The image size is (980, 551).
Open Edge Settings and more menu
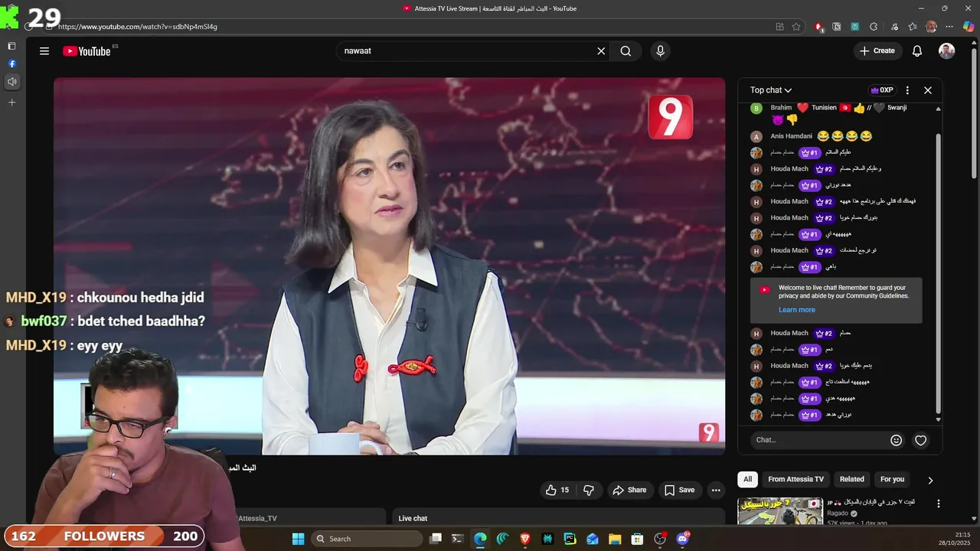[949, 27]
